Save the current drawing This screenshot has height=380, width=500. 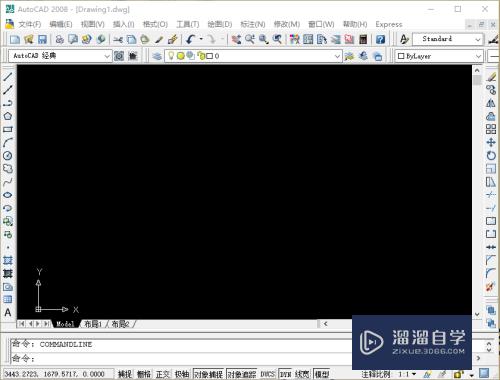pyautogui.click(x=42, y=39)
